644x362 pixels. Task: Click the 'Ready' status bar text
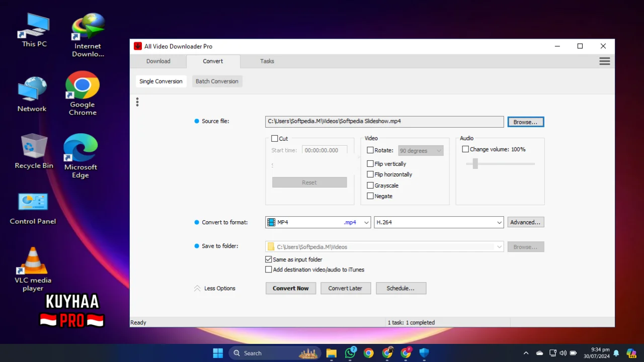pyautogui.click(x=138, y=323)
